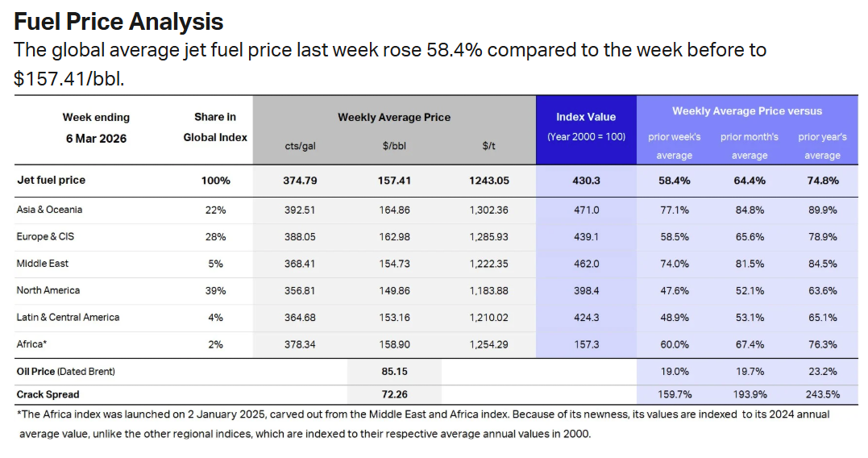Click the Jet fuel price row label
Viewport: 868px width, 458px height.
coord(51,181)
